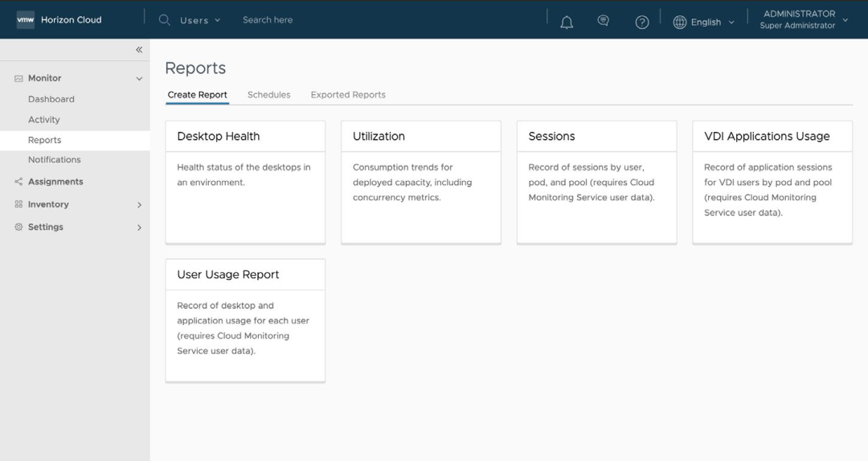Click the help question mark icon
The height and width of the screenshot is (461, 868).
642,22
